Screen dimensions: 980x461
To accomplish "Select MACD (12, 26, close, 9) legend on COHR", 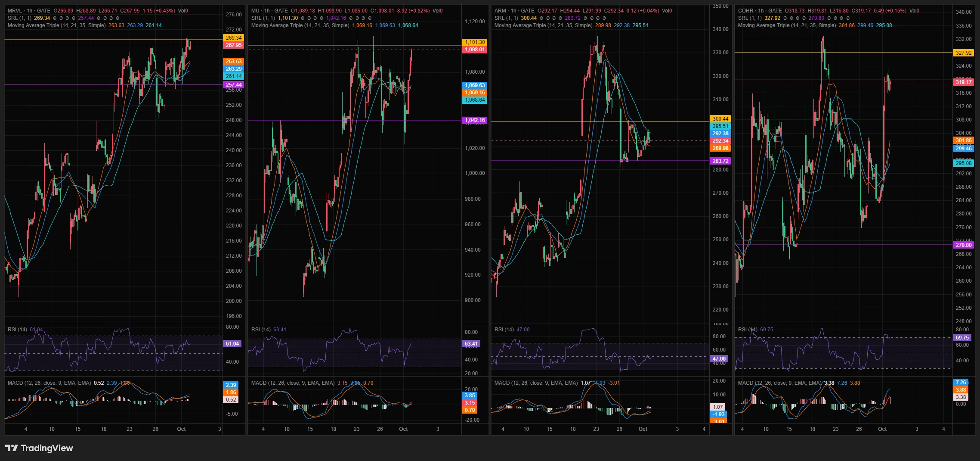I will [x=779, y=383].
